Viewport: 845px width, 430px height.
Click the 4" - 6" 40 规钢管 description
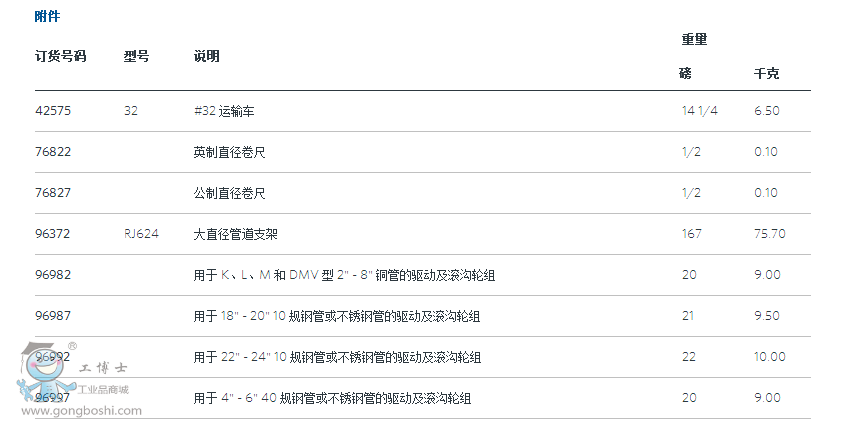tap(332, 398)
